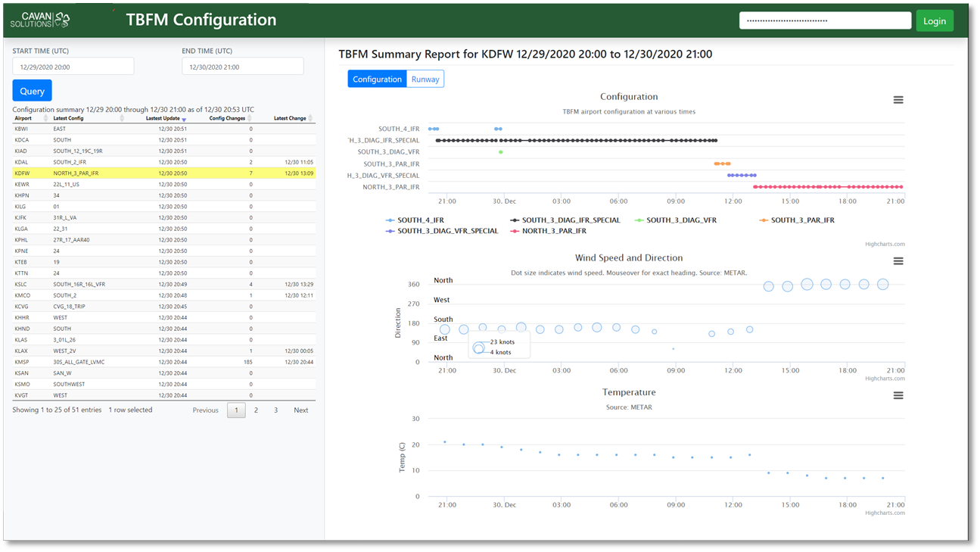Sort table by Latest Update arrow
This screenshot has width=980, height=552.
coord(184,119)
